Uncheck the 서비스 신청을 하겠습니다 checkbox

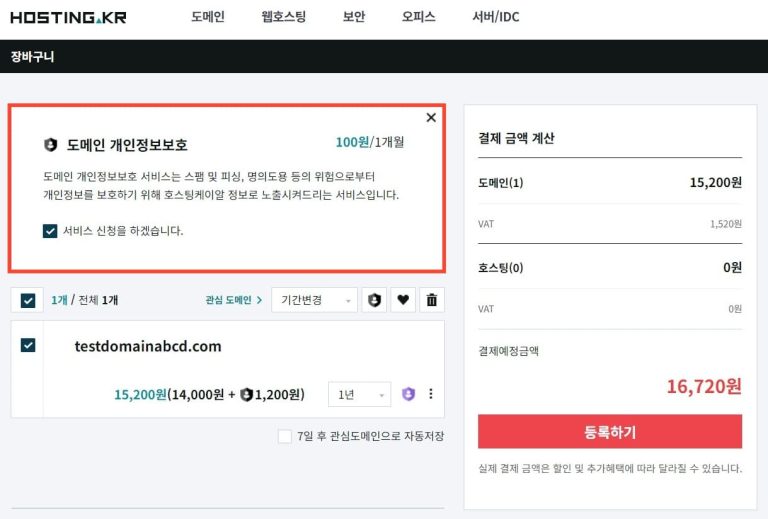click(50, 231)
